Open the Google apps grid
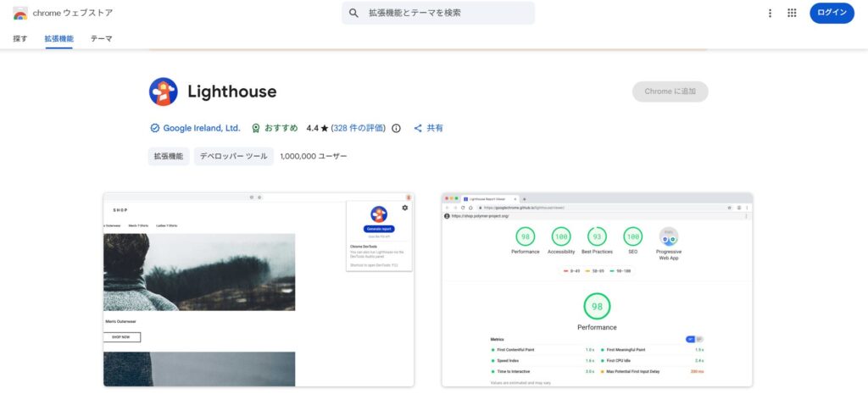The width and height of the screenshot is (868, 411). point(792,13)
